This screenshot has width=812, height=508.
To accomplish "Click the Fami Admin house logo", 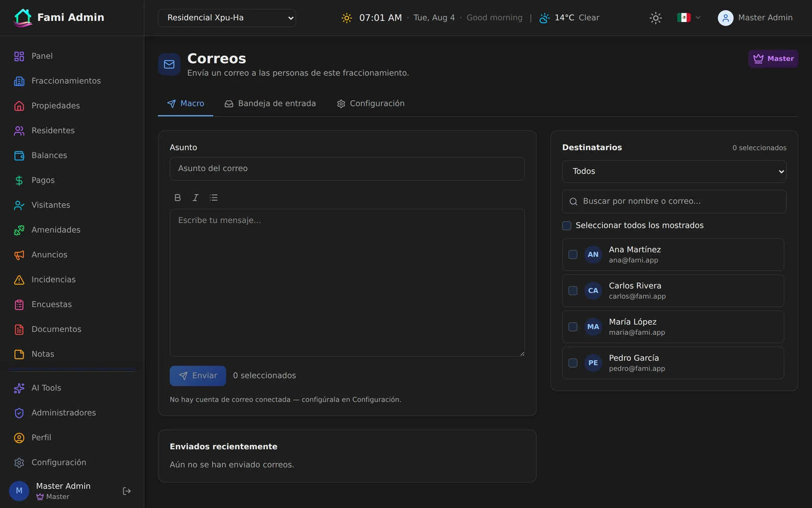I will (23, 18).
